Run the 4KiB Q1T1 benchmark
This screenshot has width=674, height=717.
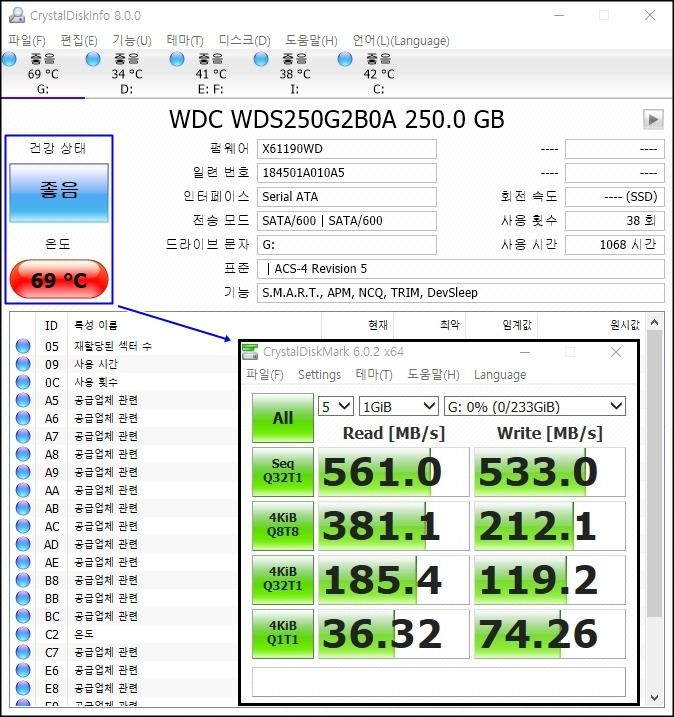tap(283, 633)
